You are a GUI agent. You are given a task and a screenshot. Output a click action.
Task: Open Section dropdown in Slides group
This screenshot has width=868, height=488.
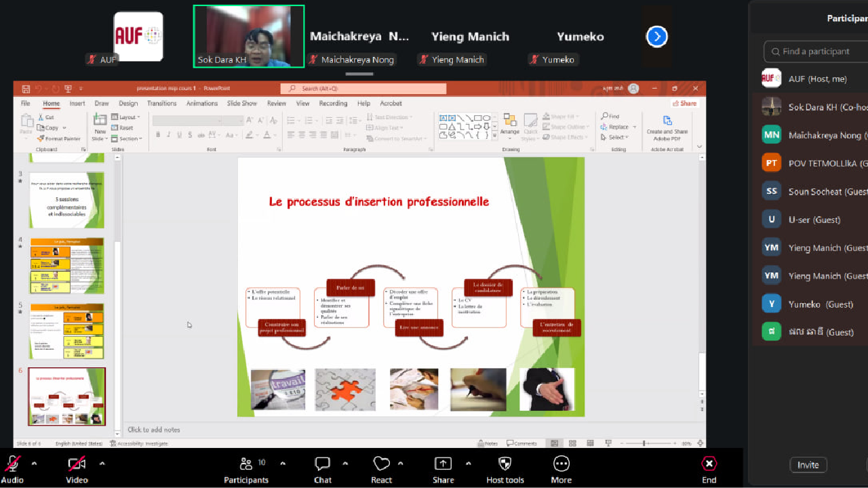pos(127,138)
